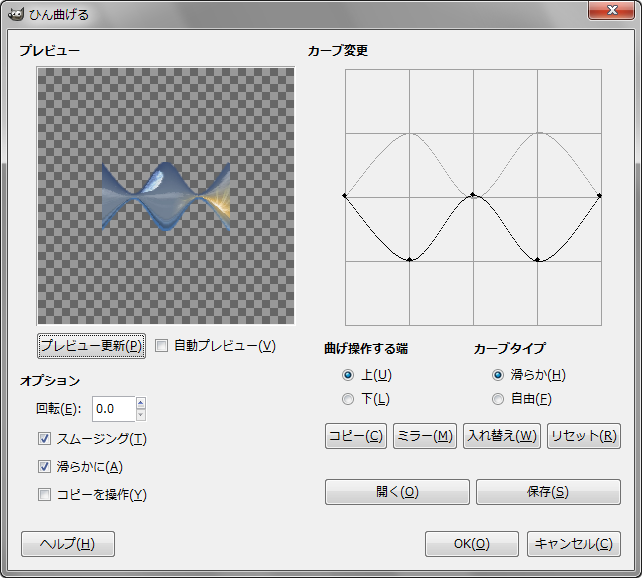The image size is (642, 578).
Task: Choose the 自由 curve type
Action: click(498, 399)
